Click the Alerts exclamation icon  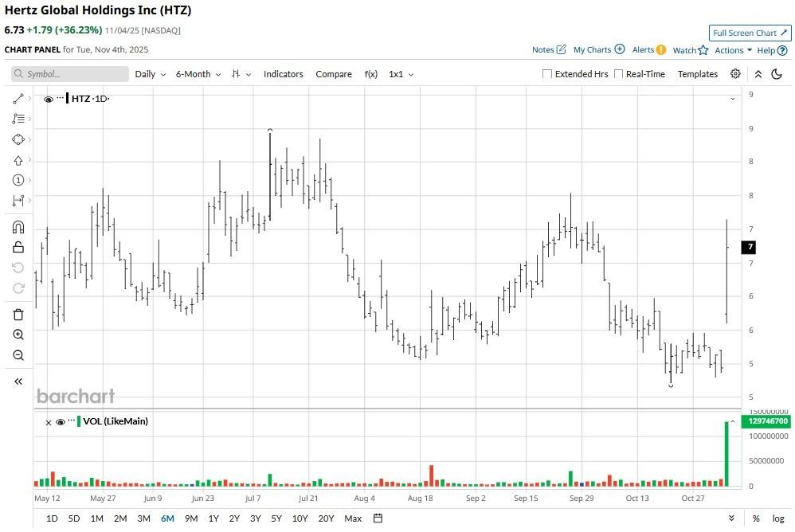661,49
